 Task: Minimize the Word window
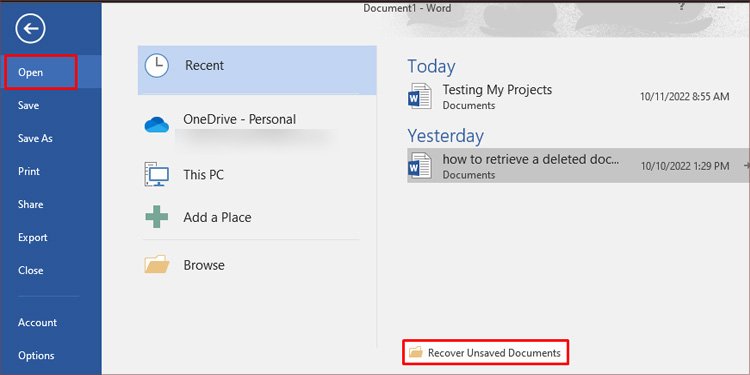pyautogui.click(x=721, y=7)
